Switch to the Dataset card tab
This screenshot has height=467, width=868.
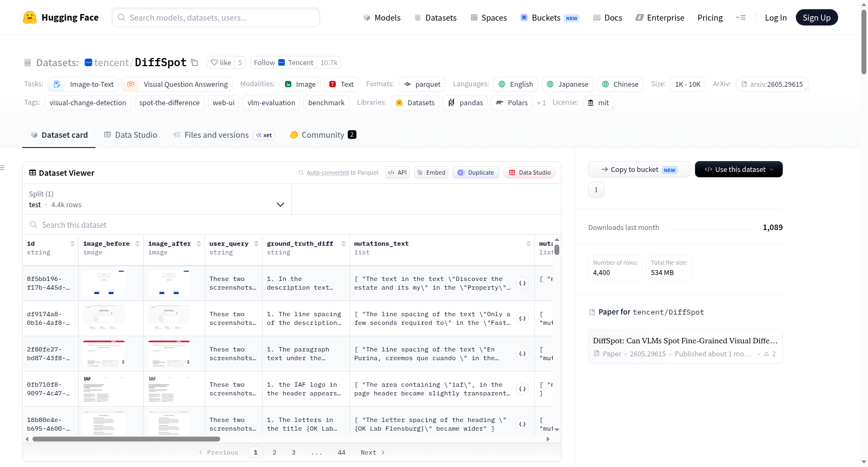click(x=59, y=135)
